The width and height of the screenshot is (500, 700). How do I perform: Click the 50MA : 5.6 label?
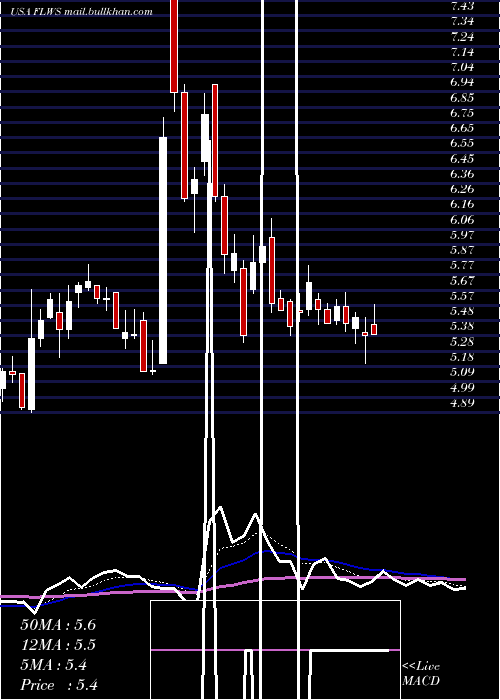pos(58,625)
